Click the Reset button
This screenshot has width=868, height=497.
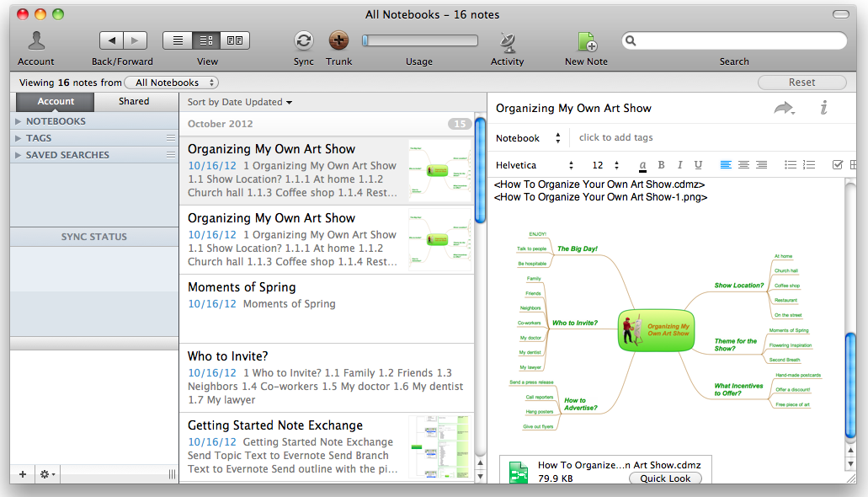coord(801,82)
